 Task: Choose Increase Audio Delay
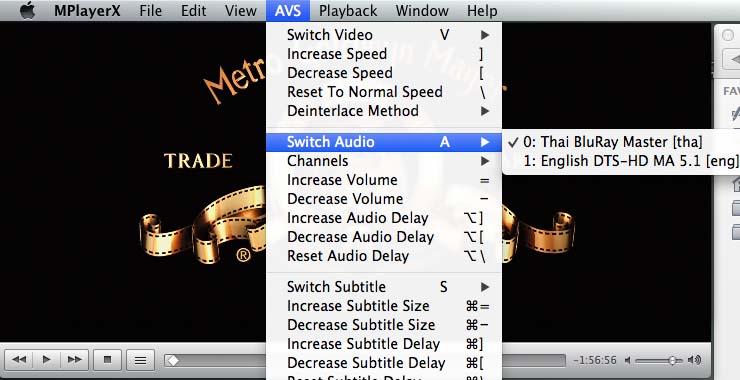coord(384,218)
